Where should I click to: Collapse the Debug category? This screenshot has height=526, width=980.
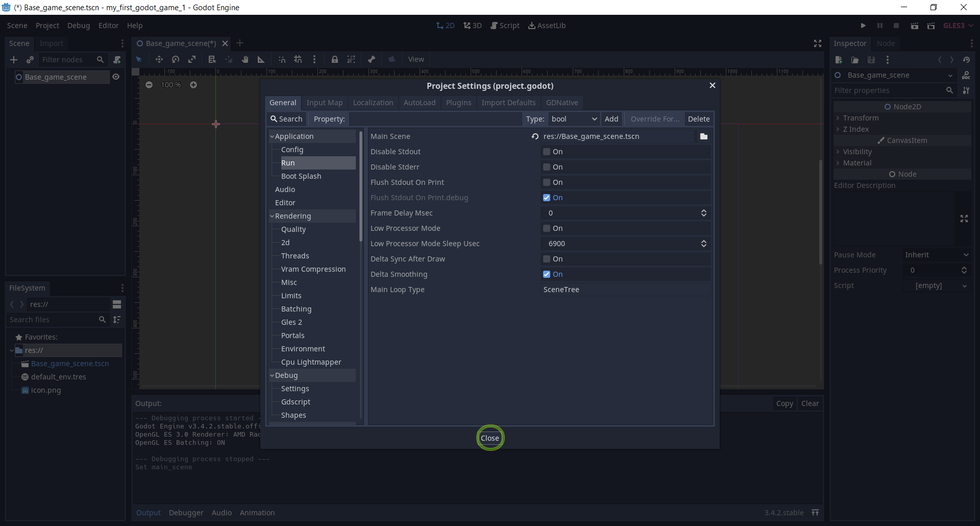coord(272,375)
